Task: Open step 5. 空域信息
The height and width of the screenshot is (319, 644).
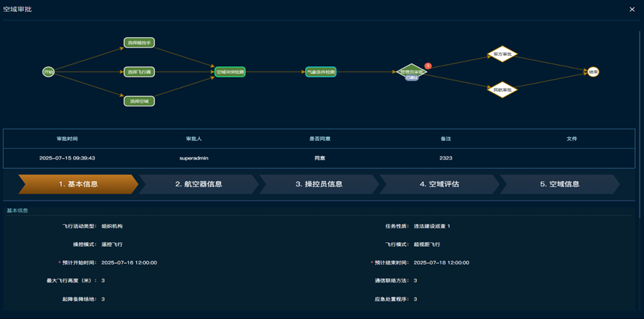Action: pyautogui.click(x=560, y=184)
